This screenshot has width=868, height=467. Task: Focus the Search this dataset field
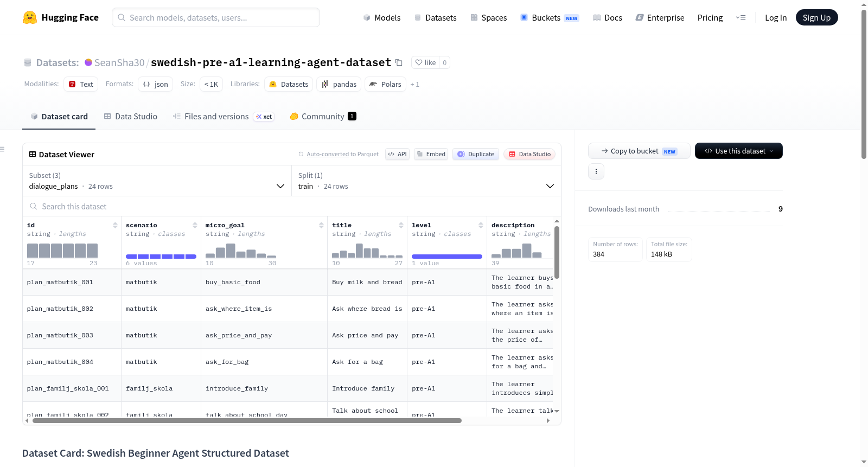[291, 207]
